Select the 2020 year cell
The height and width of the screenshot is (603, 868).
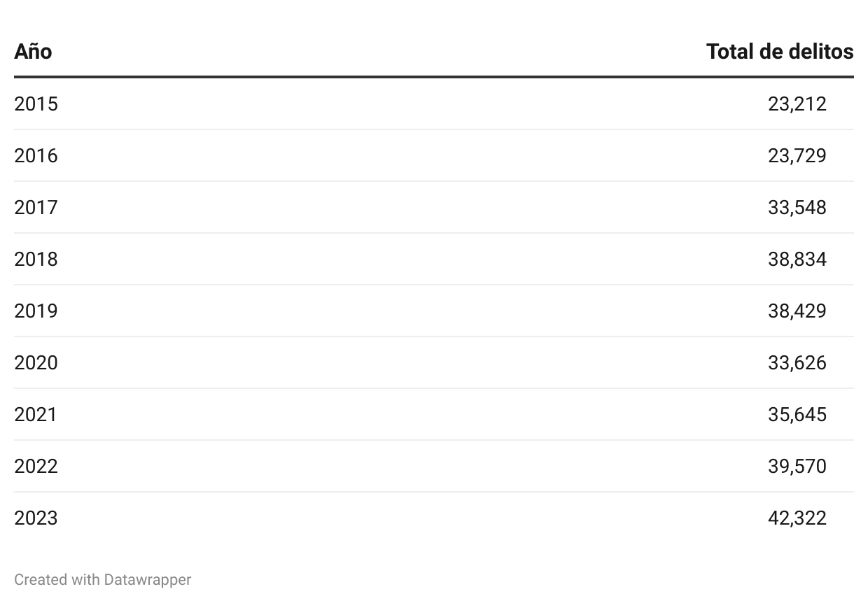pyautogui.click(x=36, y=363)
